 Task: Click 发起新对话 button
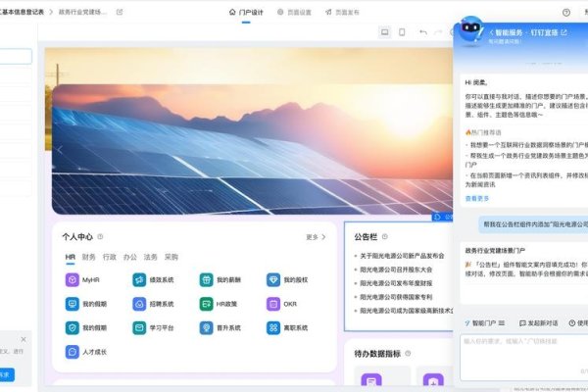[538, 323]
